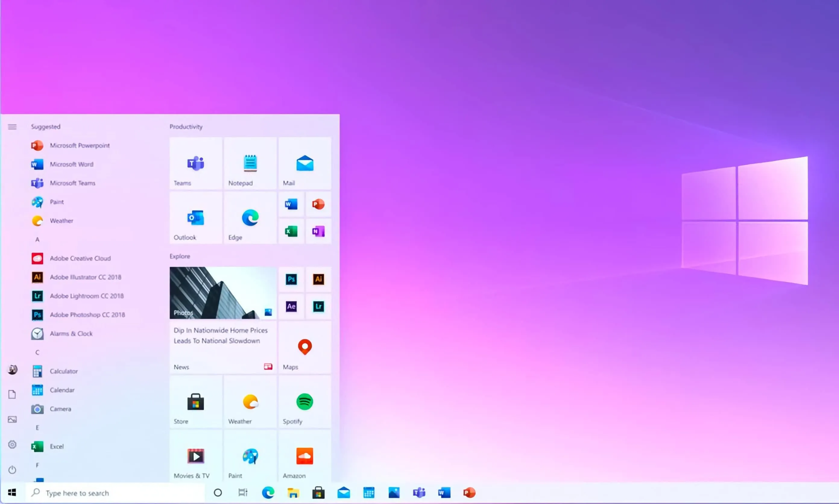839x504 pixels.
Task: Open the OneNote small tile
Action: 318,232
